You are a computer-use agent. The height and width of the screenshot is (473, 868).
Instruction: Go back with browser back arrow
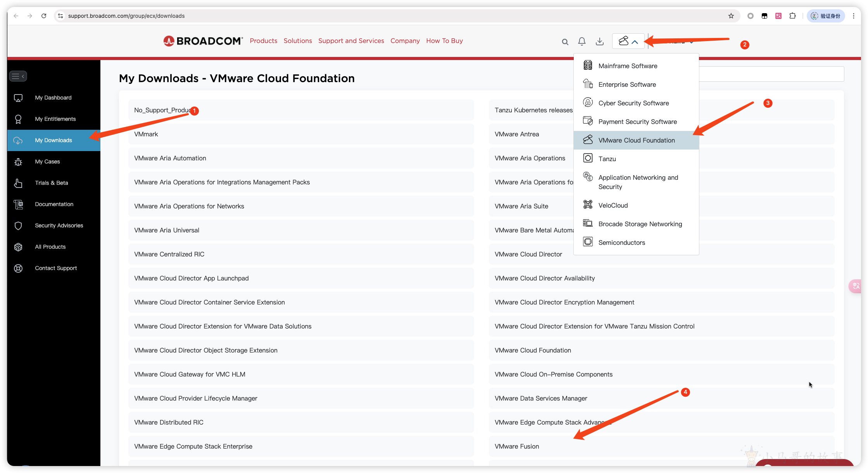16,16
